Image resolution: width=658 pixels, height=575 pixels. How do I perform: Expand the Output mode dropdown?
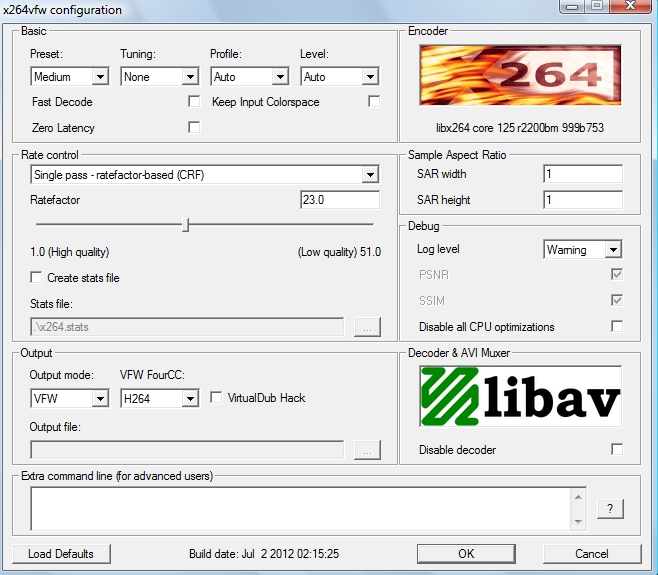(x=70, y=398)
